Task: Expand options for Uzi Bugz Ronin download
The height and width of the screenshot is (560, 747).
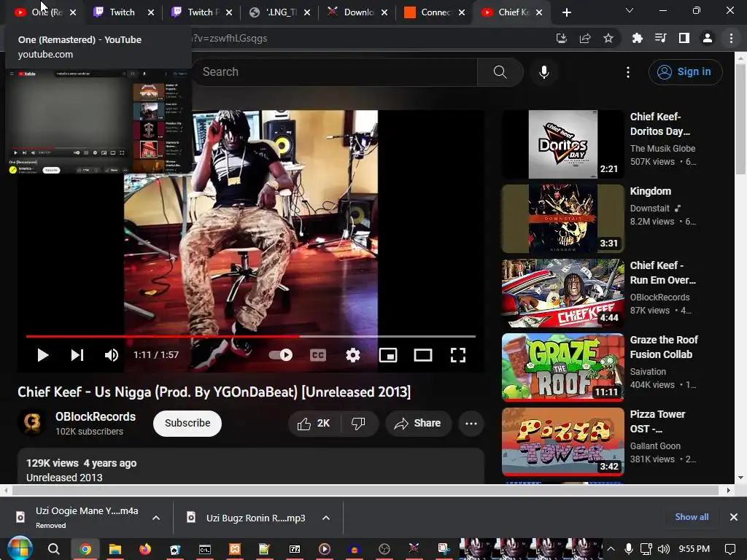Action: pos(326,518)
